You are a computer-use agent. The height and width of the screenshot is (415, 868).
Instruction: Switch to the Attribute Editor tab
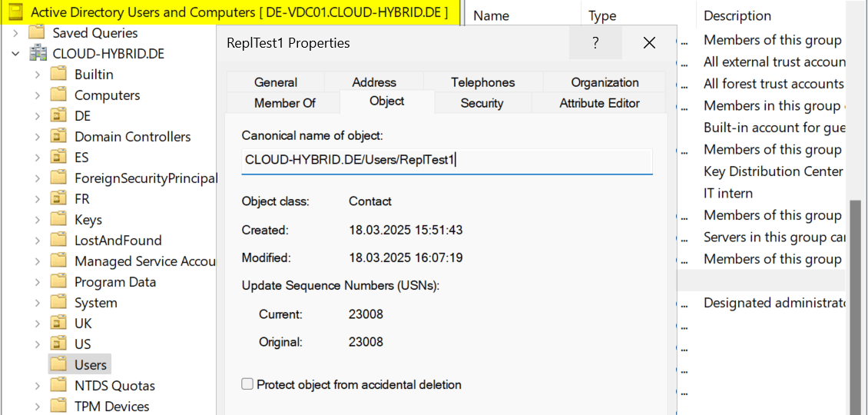click(x=599, y=103)
